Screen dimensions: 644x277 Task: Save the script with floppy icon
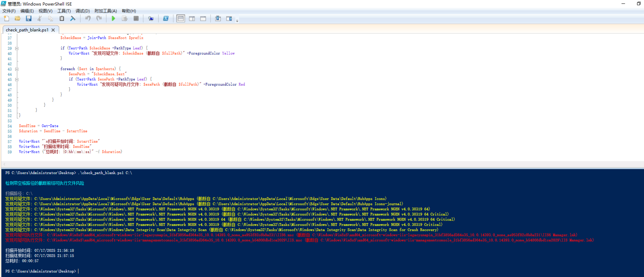(29, 18)
